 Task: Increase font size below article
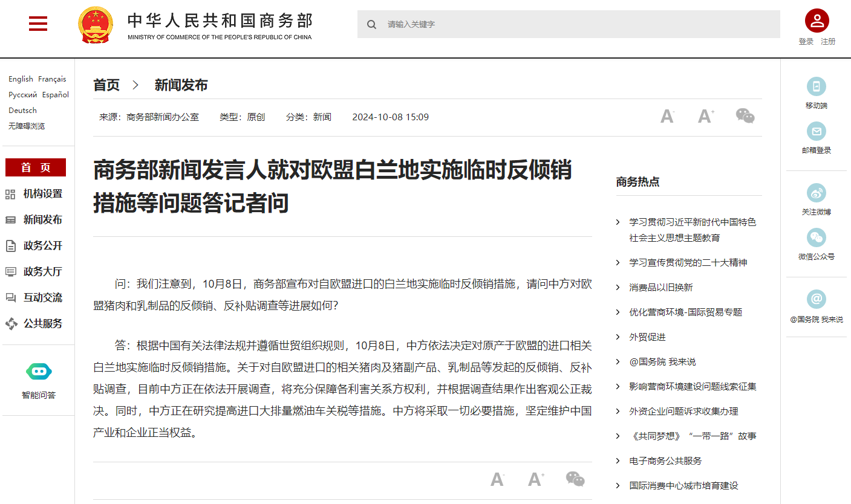(536, 479)
